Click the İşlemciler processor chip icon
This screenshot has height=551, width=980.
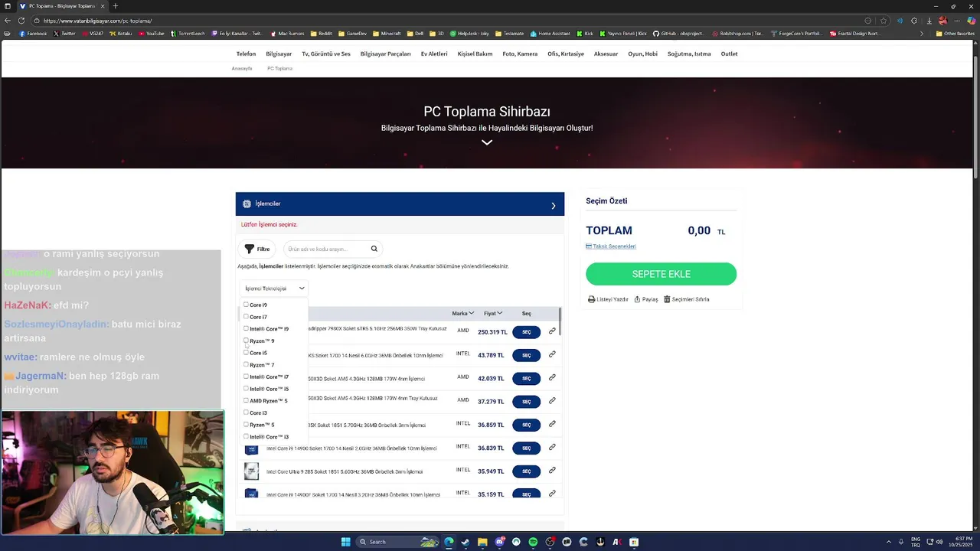[x=247, y=204]
